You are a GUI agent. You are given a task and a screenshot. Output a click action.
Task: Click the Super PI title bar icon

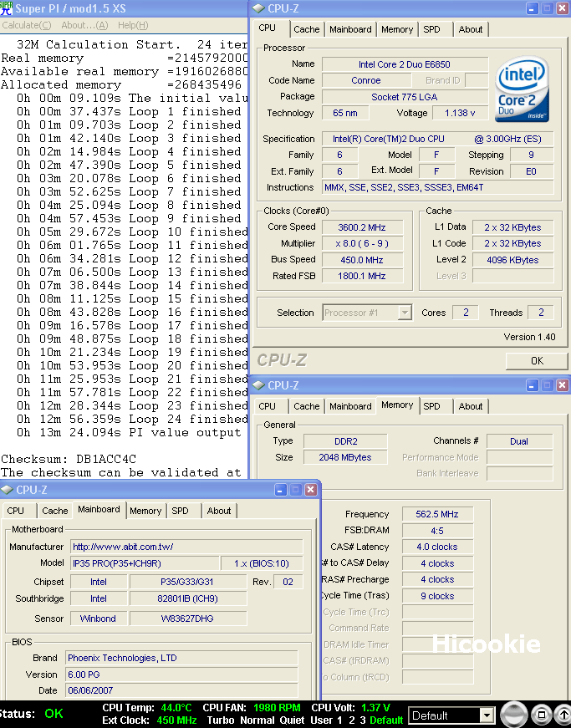coord(6,8)
